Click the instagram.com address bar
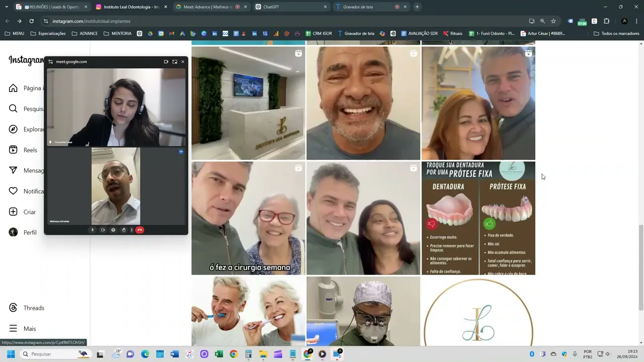This screenshot has height=362, width=644. [x=282, y=21]
